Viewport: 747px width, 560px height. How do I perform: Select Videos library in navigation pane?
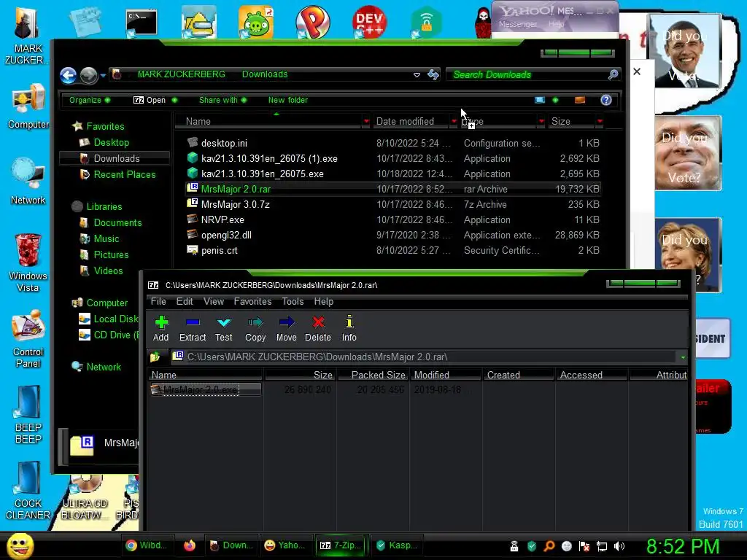pyautogui.click(x=108, y=271)
